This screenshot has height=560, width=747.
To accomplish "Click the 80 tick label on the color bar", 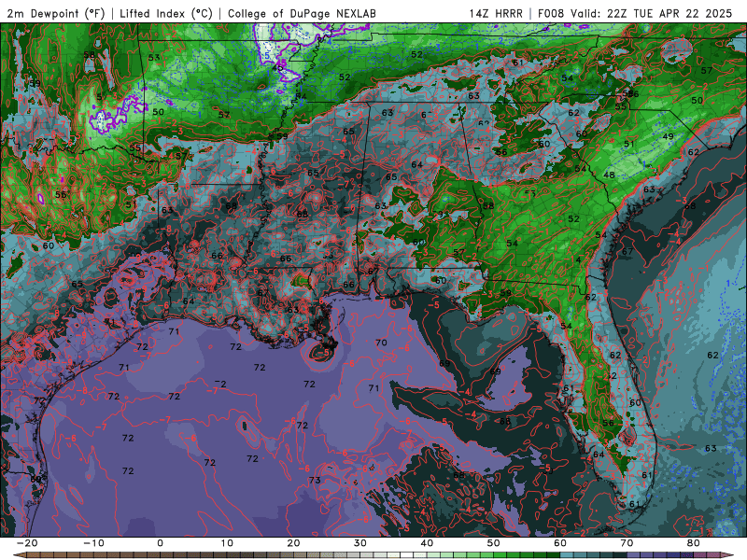I will (694, 543).
